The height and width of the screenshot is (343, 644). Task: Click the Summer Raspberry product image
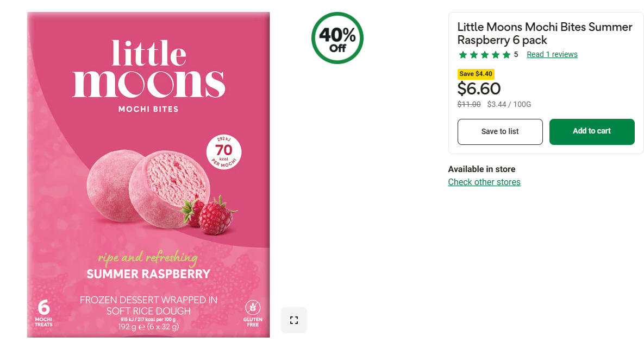[x=148, y=174]
